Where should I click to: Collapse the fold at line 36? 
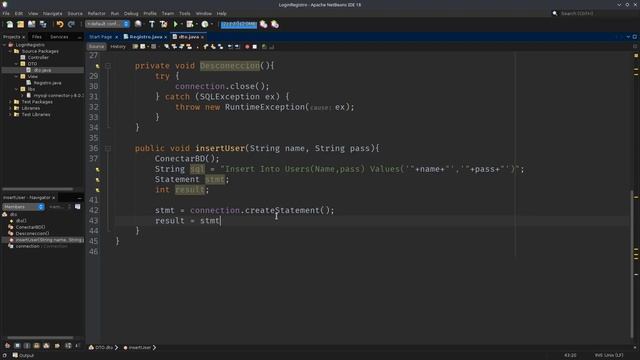[x=108, y=149]
